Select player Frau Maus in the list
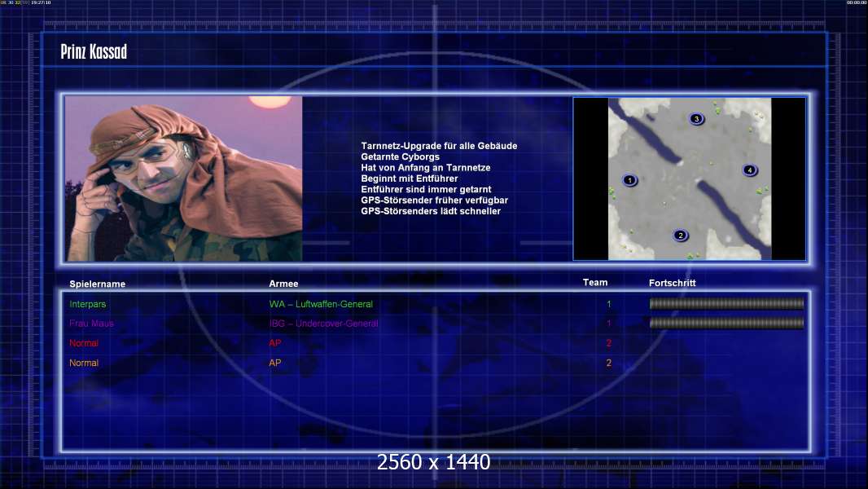Screen dimensions: 868x489 [x=92, y=324]
